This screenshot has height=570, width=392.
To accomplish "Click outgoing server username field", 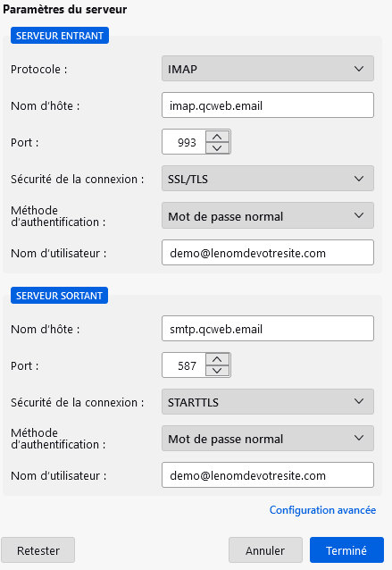I will click(268, 475).
